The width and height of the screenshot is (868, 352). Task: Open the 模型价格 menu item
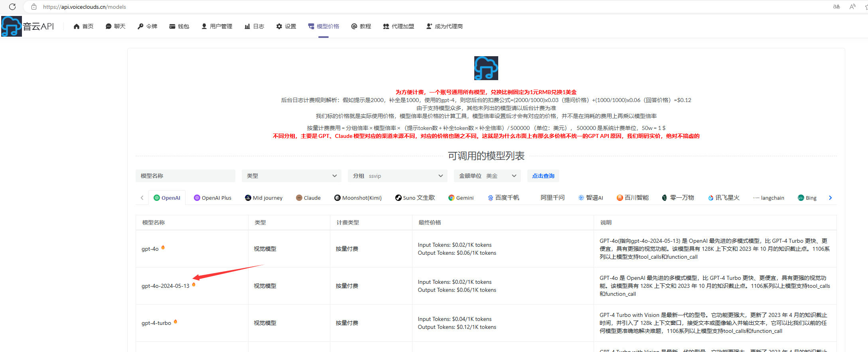(324, 26)
